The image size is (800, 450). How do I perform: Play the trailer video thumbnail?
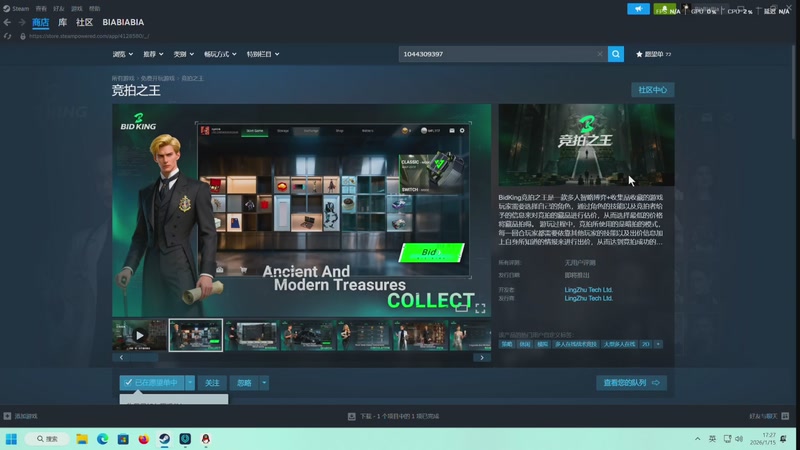pyautogui.click(x=139, y=335)
